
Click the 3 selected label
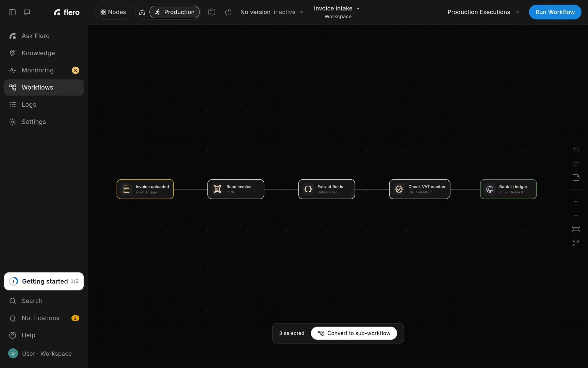(292, 333)
